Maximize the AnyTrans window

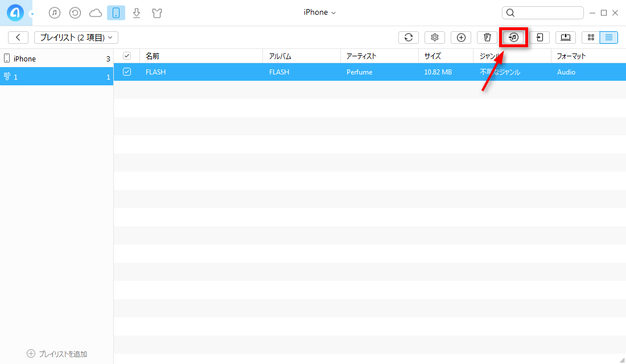pos(604,13)
